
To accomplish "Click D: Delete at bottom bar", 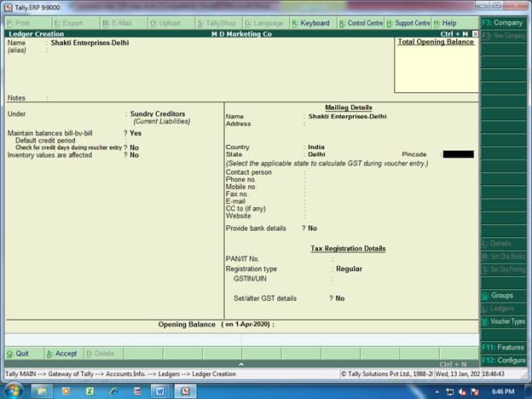I will pyautogui.click(x=103, y=354).
